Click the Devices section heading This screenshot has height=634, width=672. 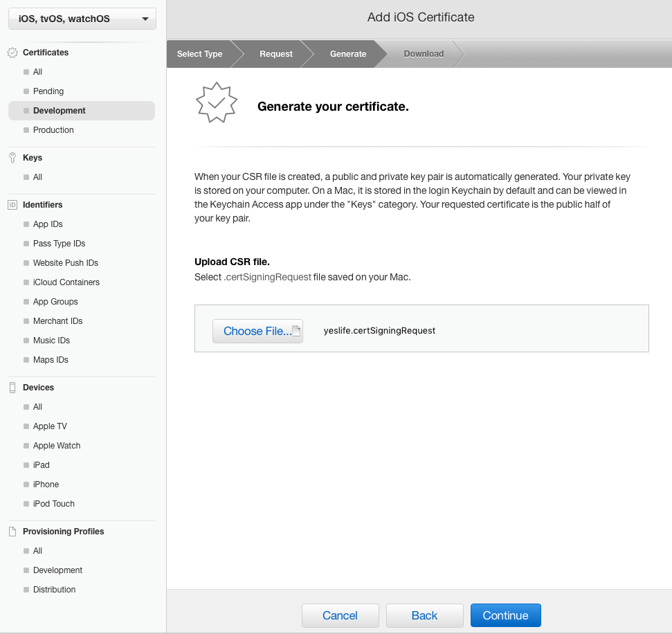tap(38, 388)
